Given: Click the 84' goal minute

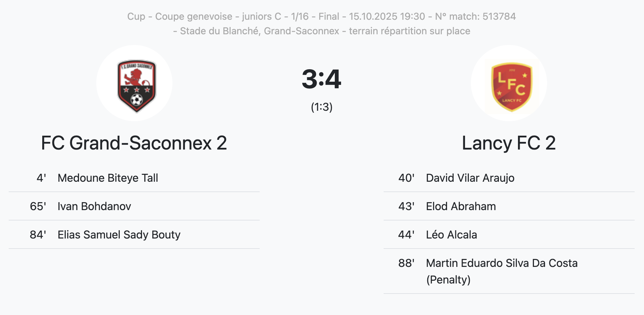Looking at the screenshot, I should (x=38, y=235).
